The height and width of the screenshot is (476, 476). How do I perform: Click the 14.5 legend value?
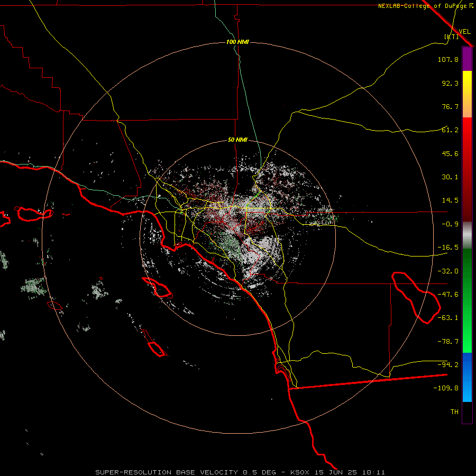click(x=450, y=200)
